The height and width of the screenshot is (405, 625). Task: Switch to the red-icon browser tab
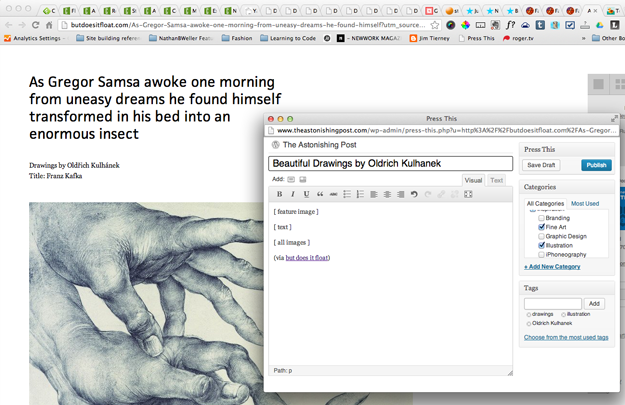tap(431, 11)
